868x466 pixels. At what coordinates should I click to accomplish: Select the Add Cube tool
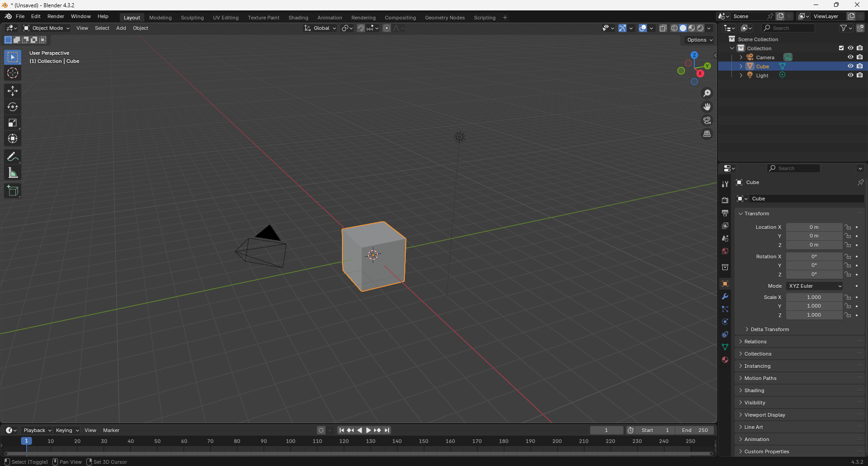tap(13, 190)
